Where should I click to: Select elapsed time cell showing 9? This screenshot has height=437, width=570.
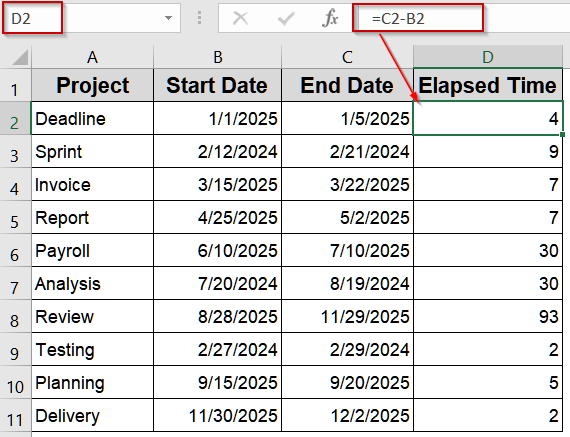coord(488,151)
